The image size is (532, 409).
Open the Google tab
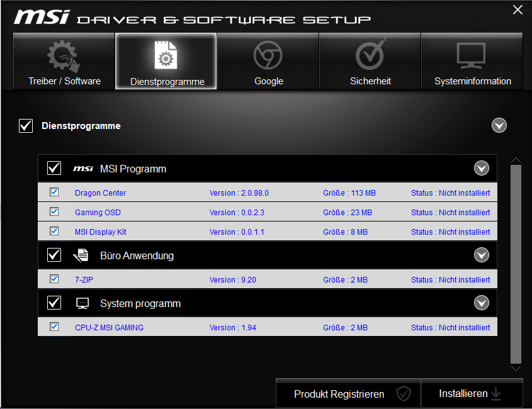268,61
